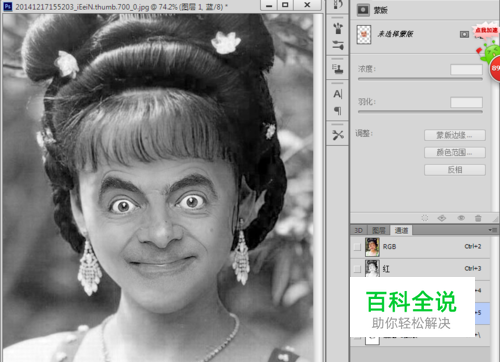This screenshot has width=500, height=362.
Task: Click the delete mask trash icon
Action: (x=478, y=218)
